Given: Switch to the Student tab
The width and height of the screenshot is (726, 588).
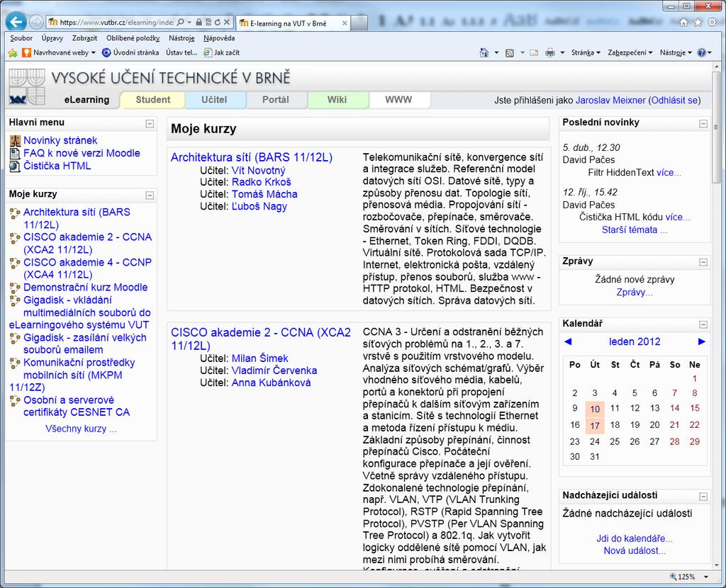Looking at the screenshot, I should pos(153,100).
